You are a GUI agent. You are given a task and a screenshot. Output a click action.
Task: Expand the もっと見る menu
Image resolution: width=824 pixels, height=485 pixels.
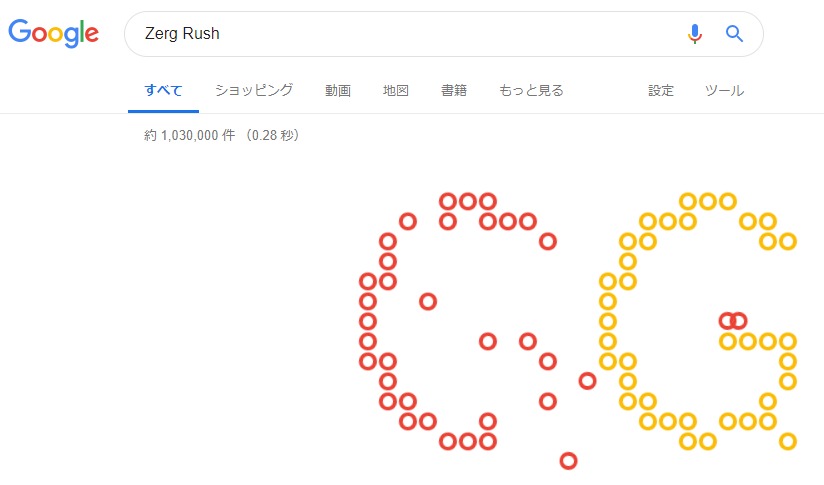(531, 90)
